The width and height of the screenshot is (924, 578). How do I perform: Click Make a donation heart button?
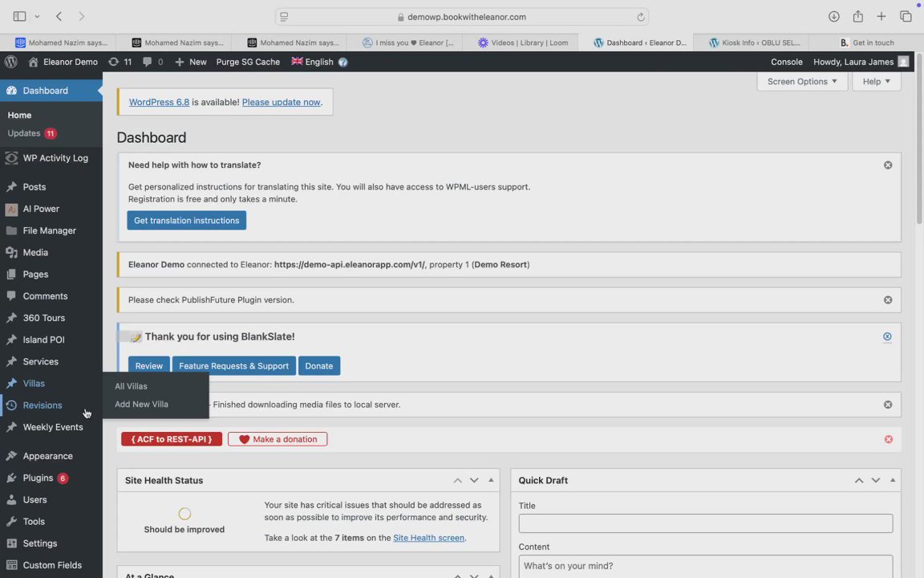pos(278,439)
